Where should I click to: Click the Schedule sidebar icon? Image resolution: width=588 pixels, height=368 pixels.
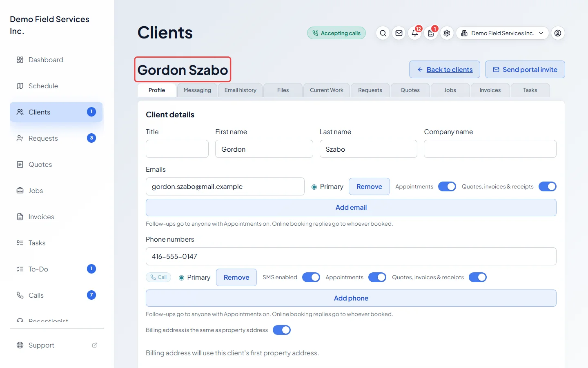click(20, 86)
